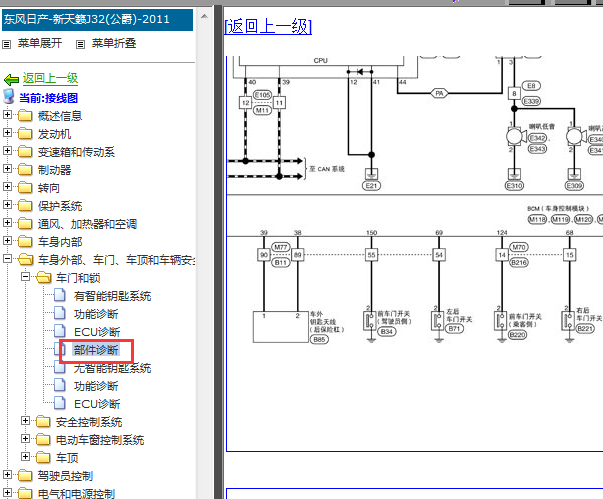Select the 概述信息 folder label
This screenshot has width=603, height=499.
(60, 116)
